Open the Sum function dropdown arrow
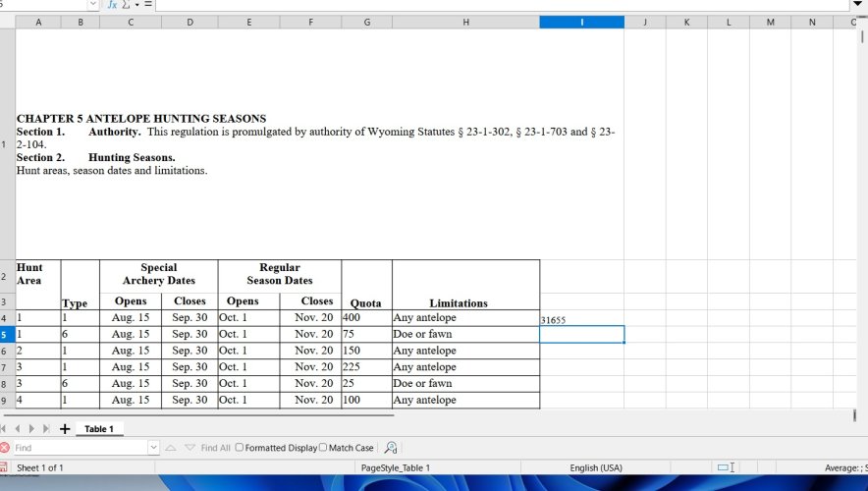 (136, 5)
